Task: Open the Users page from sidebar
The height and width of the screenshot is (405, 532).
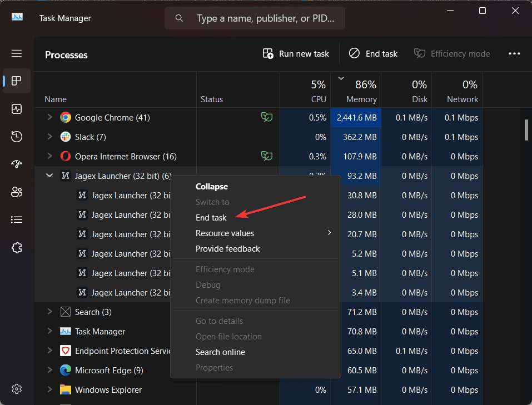Action: (x=17, y=192)
